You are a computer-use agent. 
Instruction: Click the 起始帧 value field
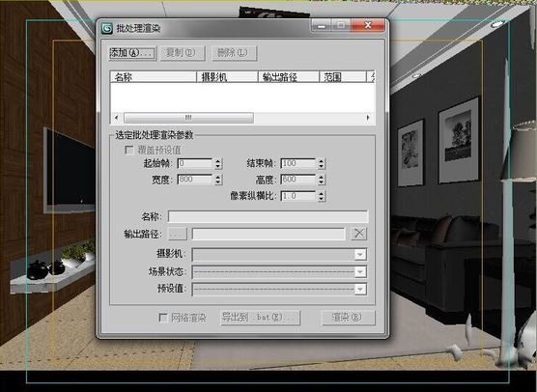pyautogui.click(x=195, y=163)
